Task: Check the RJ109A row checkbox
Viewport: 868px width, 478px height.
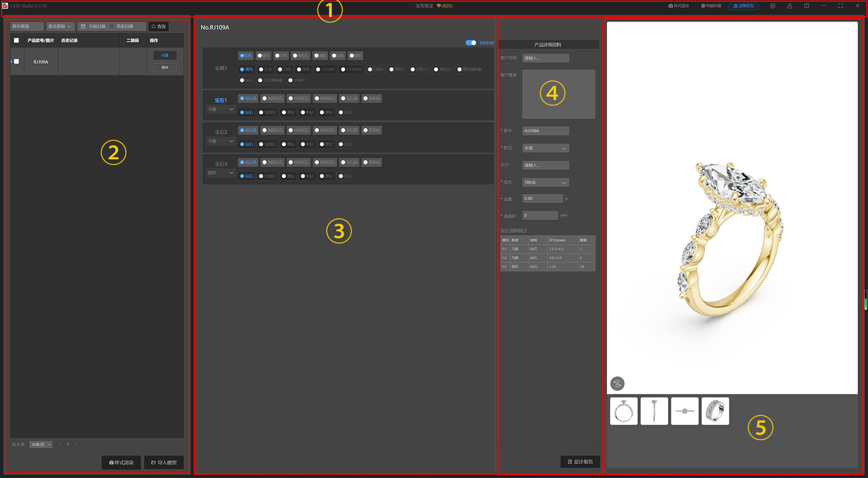Action: tap(16, 62)
